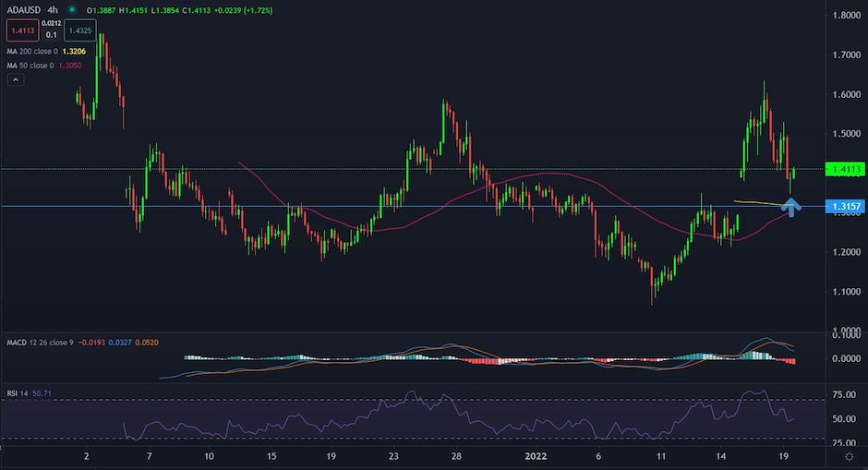The width and height of the screenshot is (868, 470).
Task: Click the ADAUSD symbol name
Action: tap(23, 8)
